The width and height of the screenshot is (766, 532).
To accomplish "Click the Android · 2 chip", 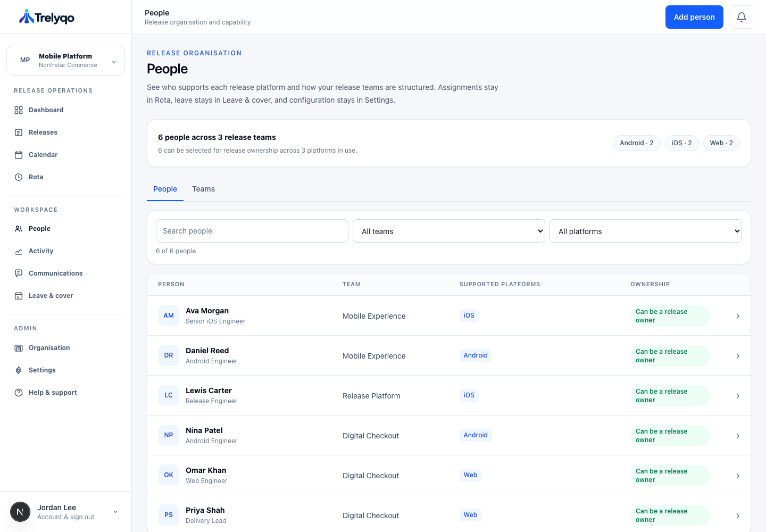I will [637, 143].
